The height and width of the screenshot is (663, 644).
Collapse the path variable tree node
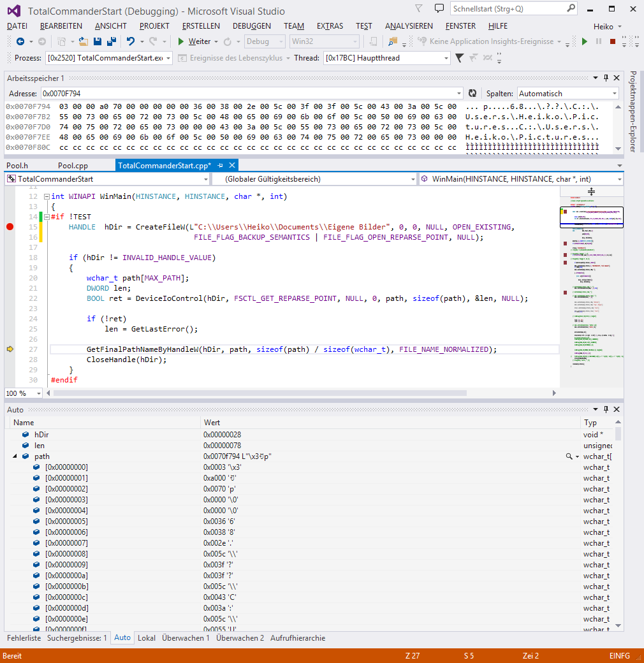[x=15, y=456]
